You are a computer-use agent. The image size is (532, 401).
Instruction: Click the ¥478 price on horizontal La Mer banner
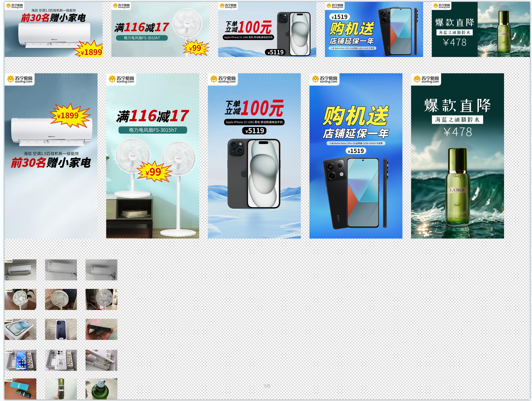click(x=455, y=42)
